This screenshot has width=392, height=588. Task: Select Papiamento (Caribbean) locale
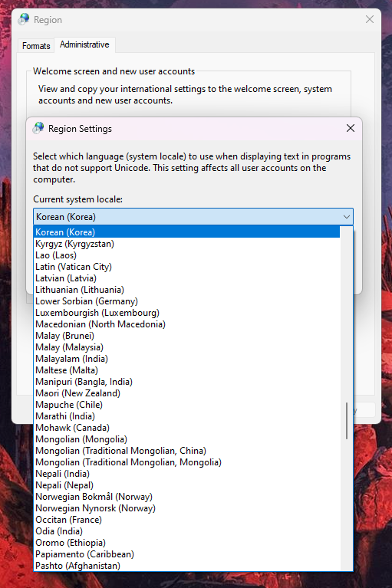click(187, 554)
